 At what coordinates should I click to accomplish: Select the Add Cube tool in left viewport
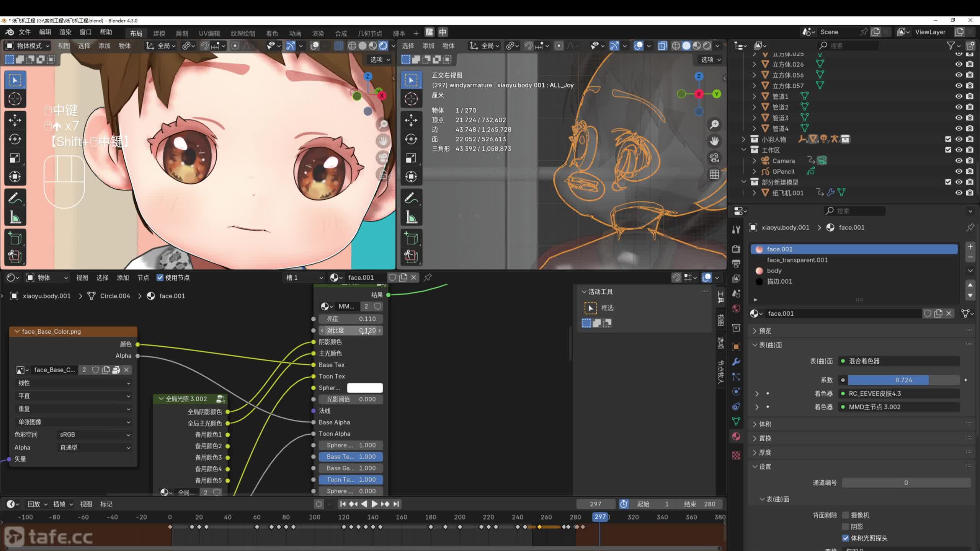(x=15, y=238)
